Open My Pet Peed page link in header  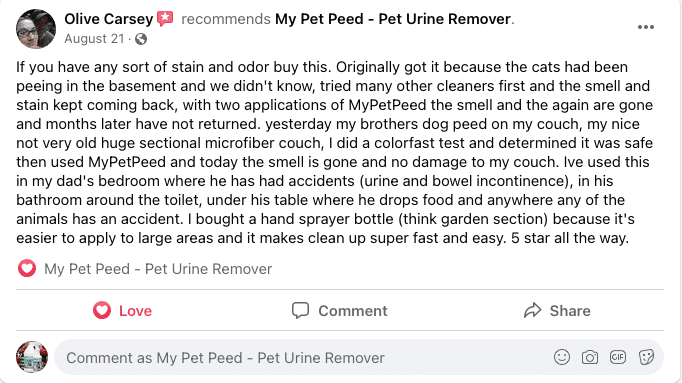coord(393,19)
